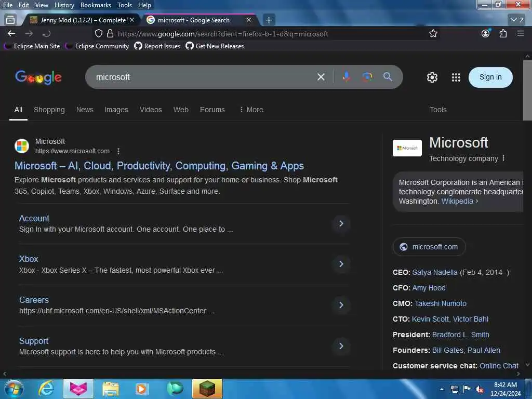Viewport: 532px width, 399px height.
Task: Click the magnifier search icon
Action: pos(388,77)
